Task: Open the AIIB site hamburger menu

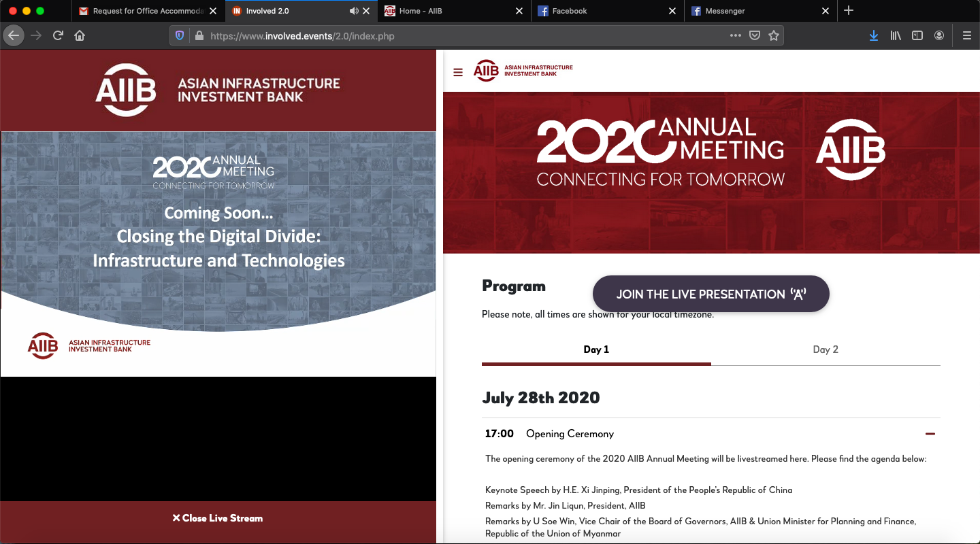Action: click(458, 72)
